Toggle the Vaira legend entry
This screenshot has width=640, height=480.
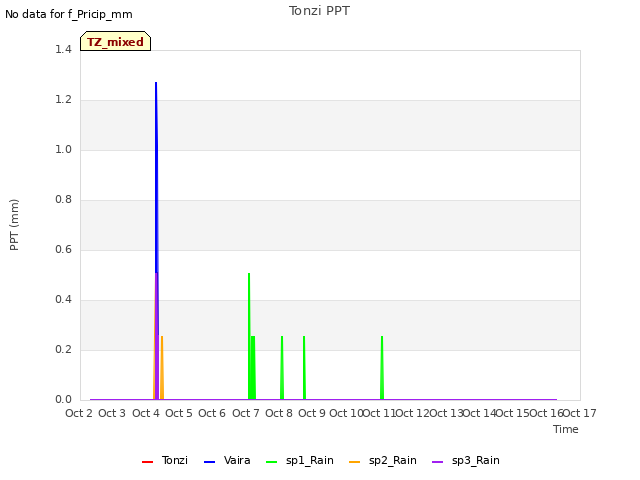point(227,460)
